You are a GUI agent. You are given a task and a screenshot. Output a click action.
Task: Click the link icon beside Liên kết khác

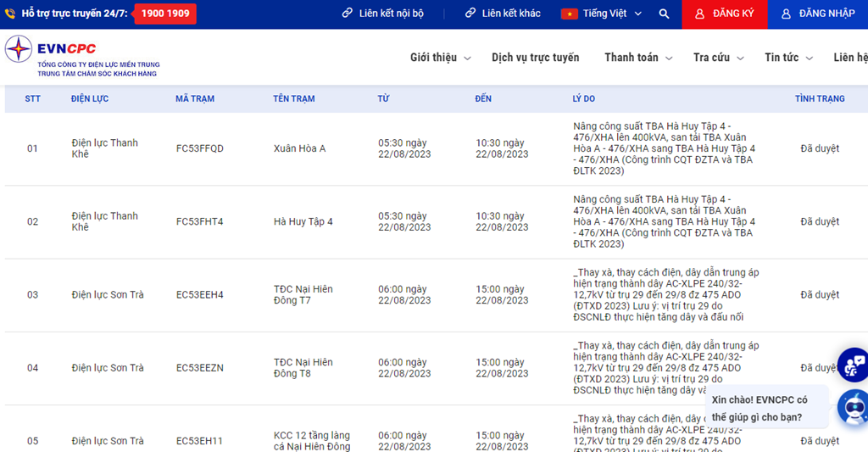[470, 14]
